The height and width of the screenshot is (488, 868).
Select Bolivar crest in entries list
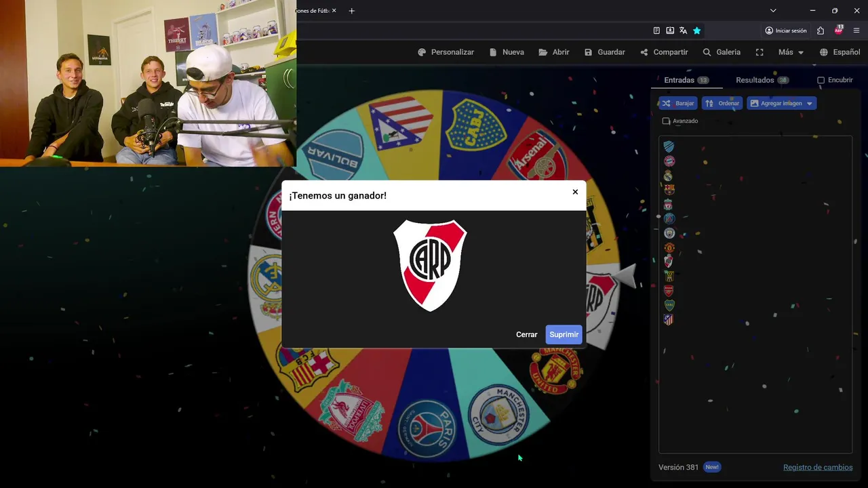pos(669,146)
